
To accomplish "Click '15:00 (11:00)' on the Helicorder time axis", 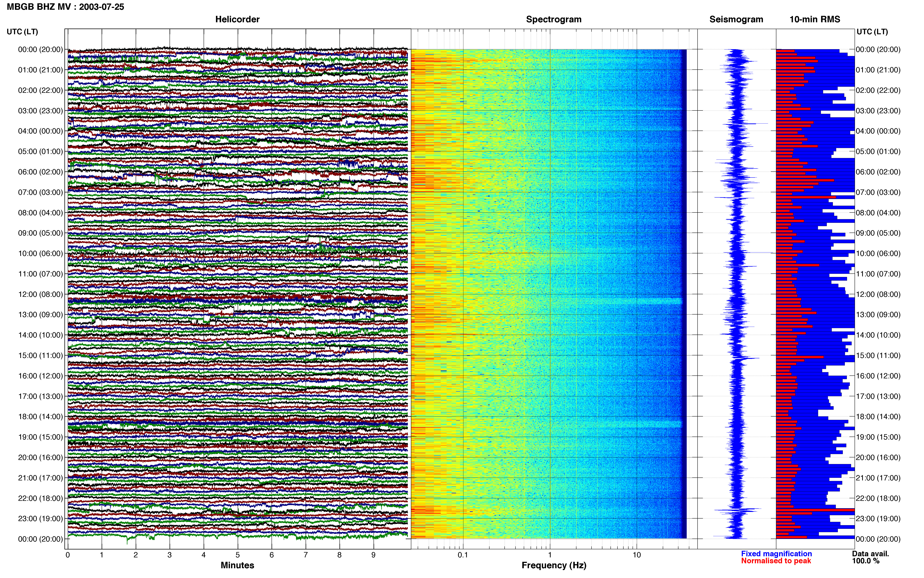I will [x=41, y=356].
